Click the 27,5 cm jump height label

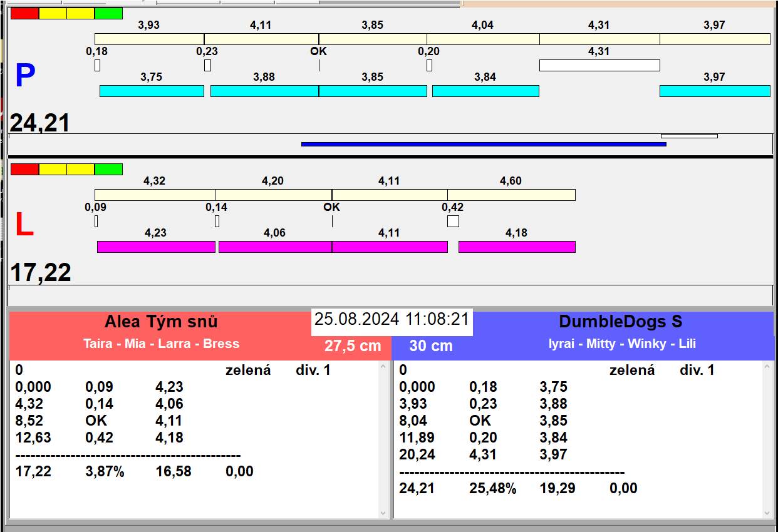pyautogui.click(x=353, y=346)
